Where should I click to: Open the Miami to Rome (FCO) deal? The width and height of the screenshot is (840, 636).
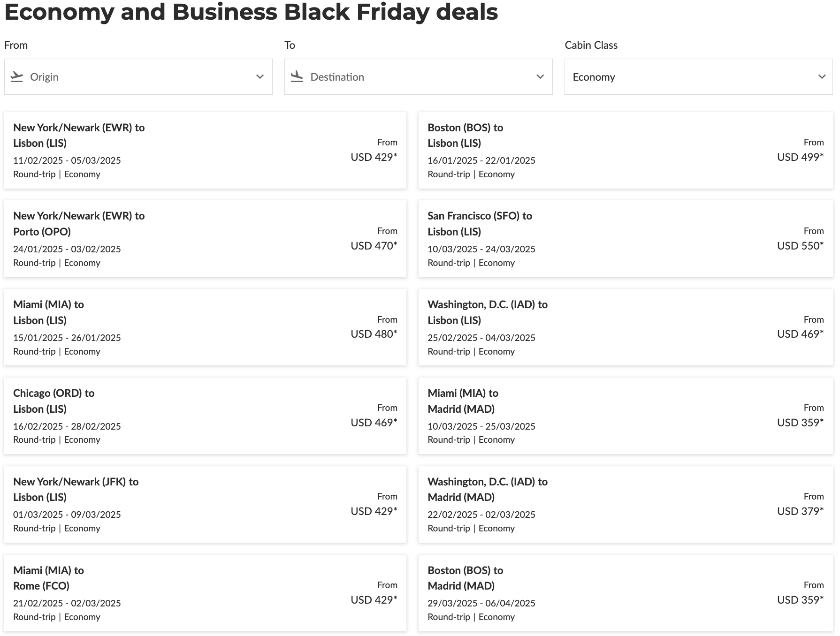(x=205, y=593)
